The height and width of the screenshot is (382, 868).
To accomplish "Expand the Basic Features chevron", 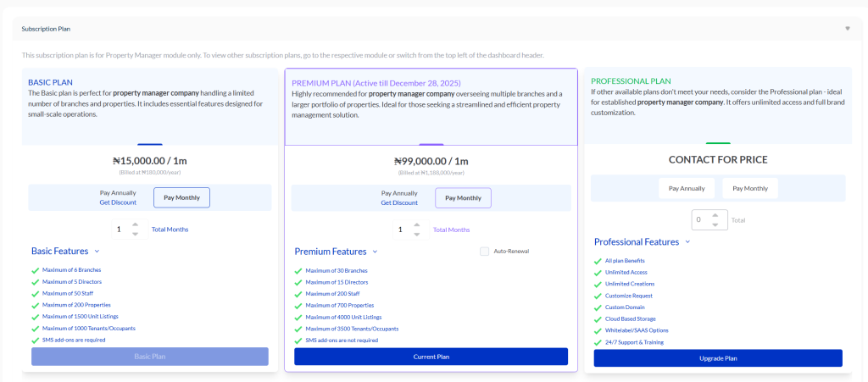I will [x=97, y=252].
